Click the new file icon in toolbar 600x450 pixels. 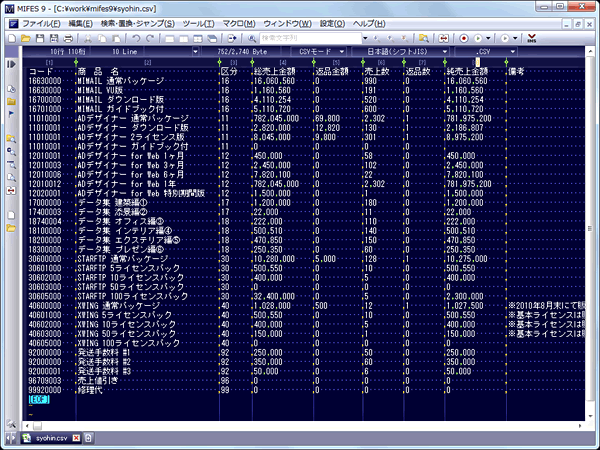tap(9, 37)
